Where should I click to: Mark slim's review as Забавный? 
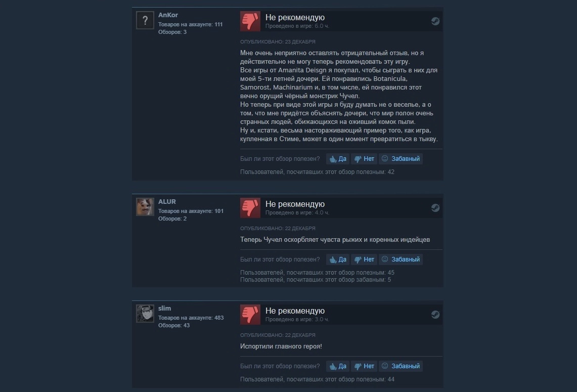(401, 366)
